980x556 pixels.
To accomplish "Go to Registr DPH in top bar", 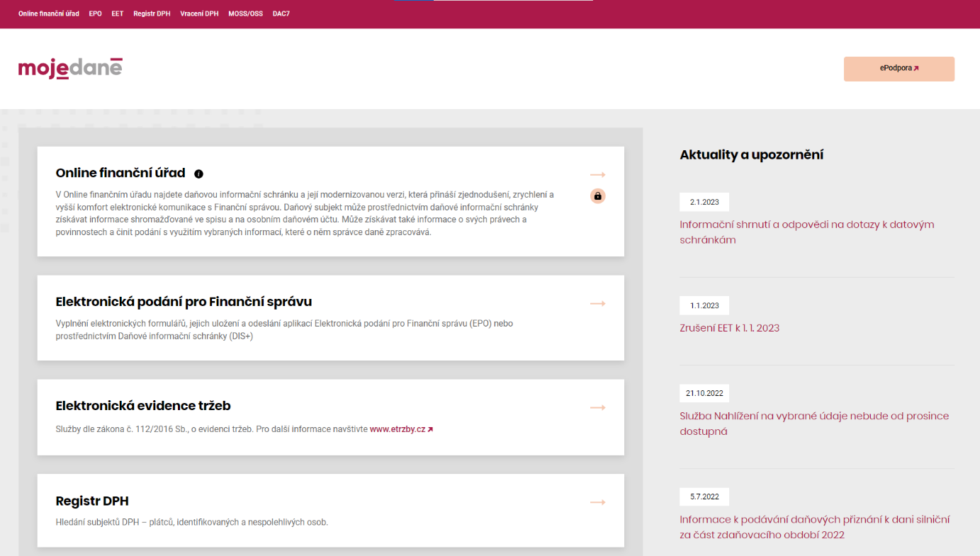I will (x=152, y=13).
